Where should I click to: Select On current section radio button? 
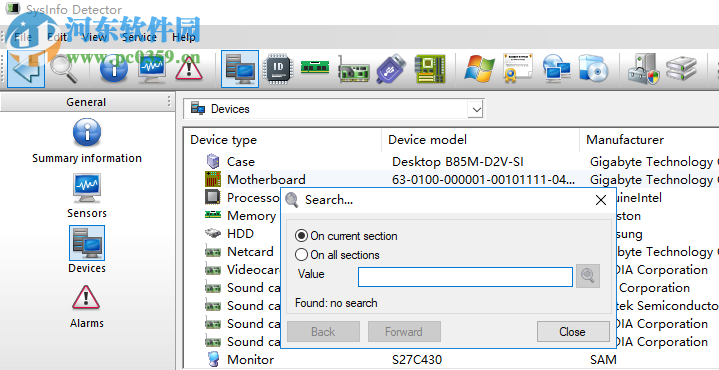click(x=301, y=236)
